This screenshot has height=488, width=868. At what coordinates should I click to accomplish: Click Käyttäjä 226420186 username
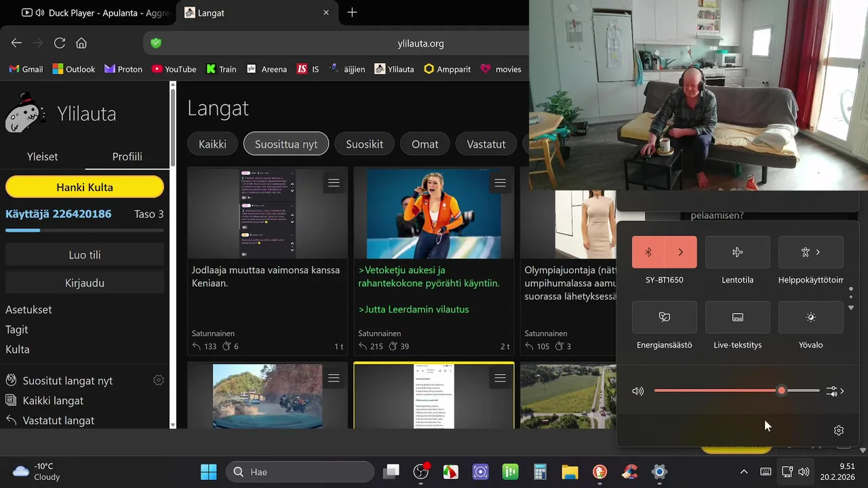pos(58,214)
